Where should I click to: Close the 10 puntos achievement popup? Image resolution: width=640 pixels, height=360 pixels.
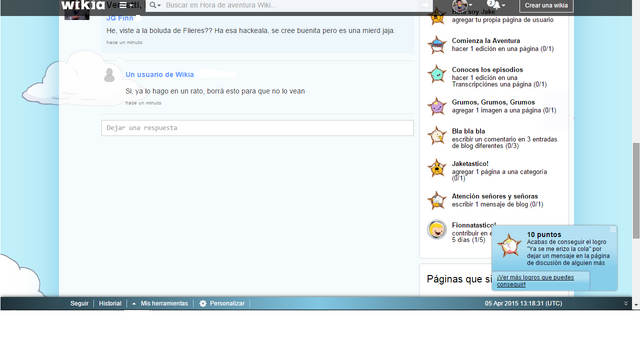click(x=613, y=230)
